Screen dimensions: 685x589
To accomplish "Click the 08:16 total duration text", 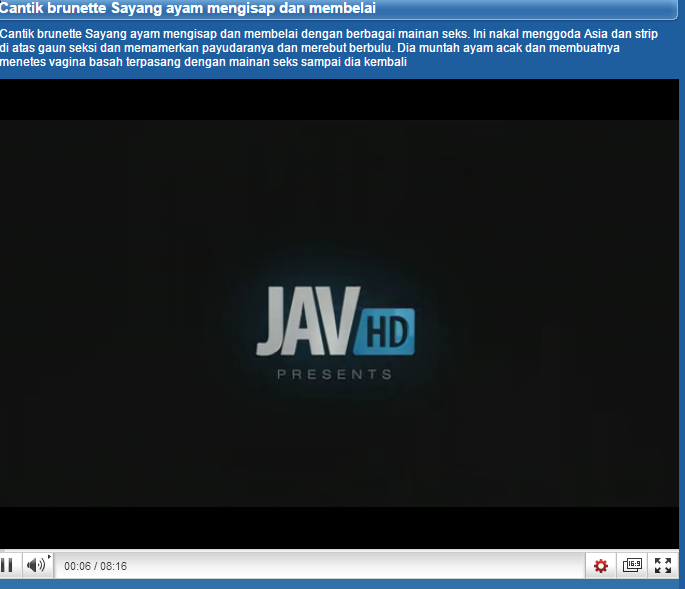I will (113, 567).
